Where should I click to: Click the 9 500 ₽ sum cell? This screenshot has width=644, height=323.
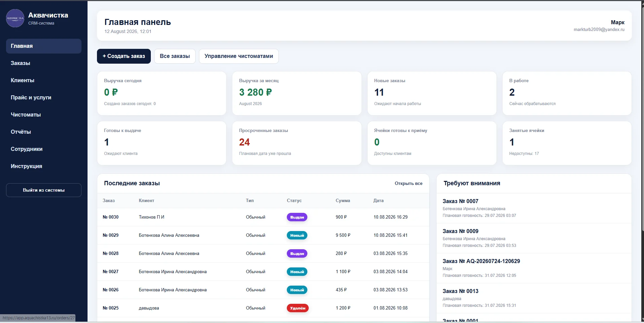coord(343,235)
